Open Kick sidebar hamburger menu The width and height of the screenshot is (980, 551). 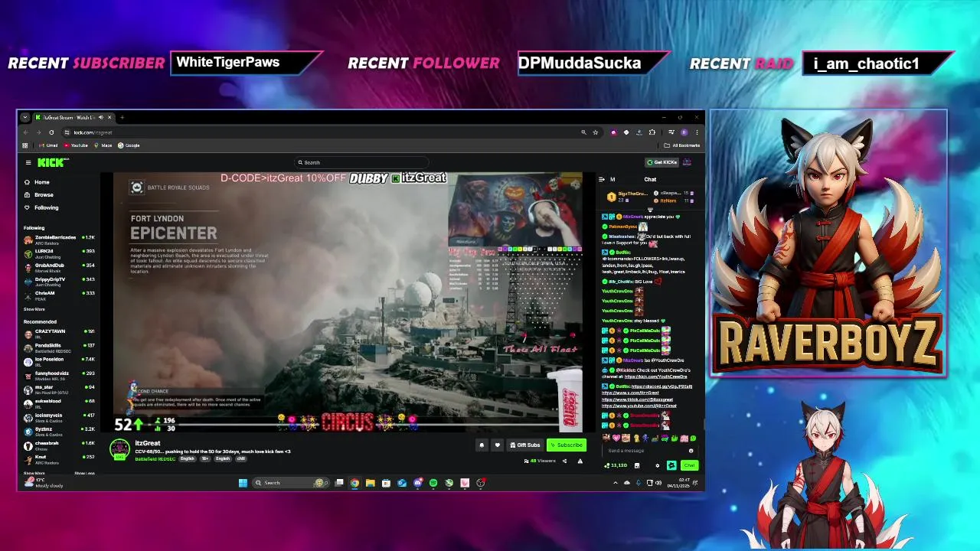(x=28, y=162)
